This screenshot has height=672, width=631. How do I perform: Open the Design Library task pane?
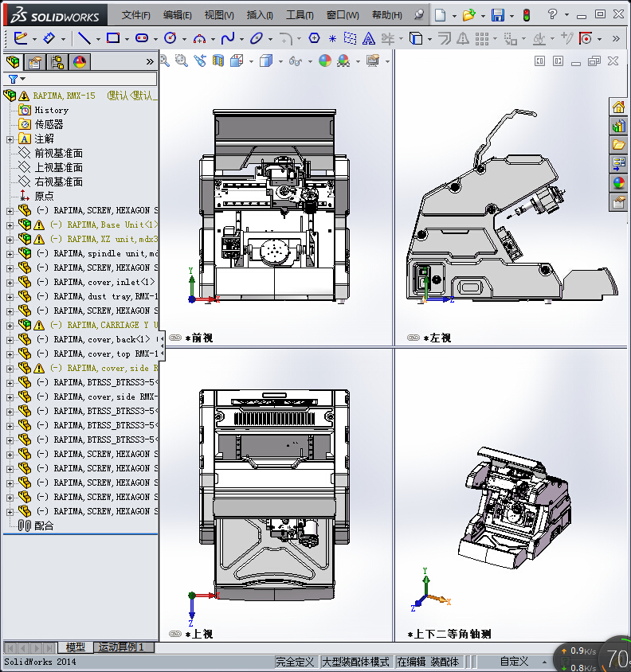[618, 126]
